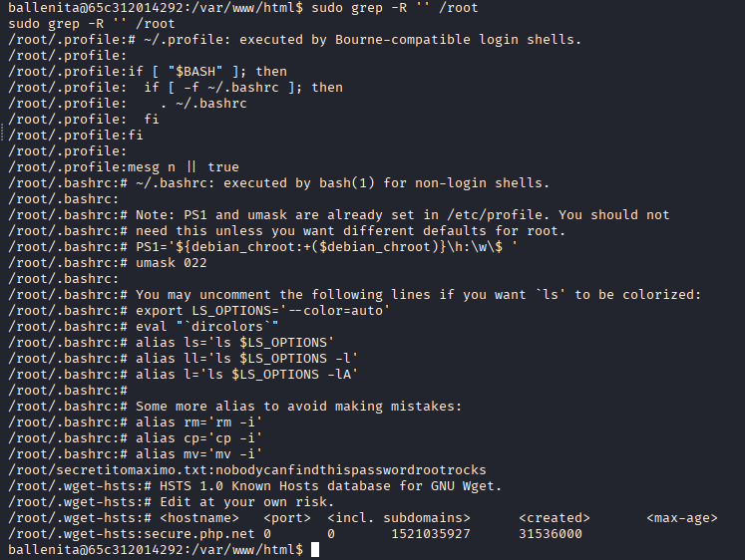The image size is (745, 560).
Task: Click the export LS_OPTIONS line
Action: click(261, 311)
